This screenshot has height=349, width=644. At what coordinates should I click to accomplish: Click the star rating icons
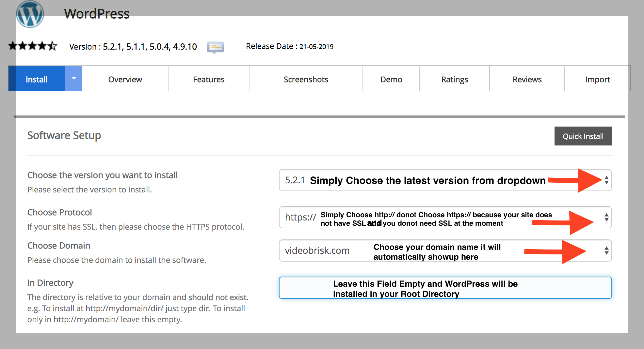coord(33,46)
